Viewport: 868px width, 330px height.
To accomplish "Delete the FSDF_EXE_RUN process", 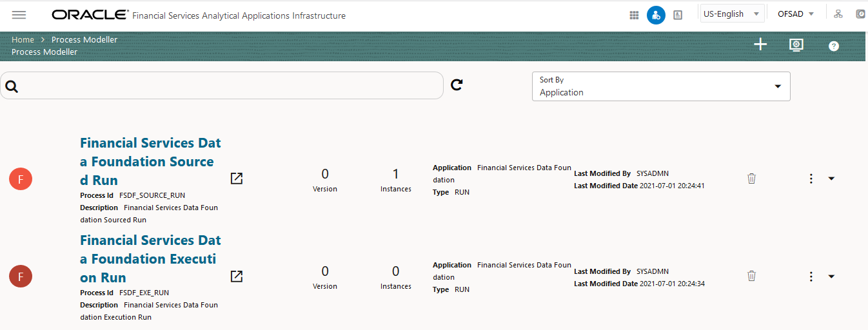I will point(751,276).
